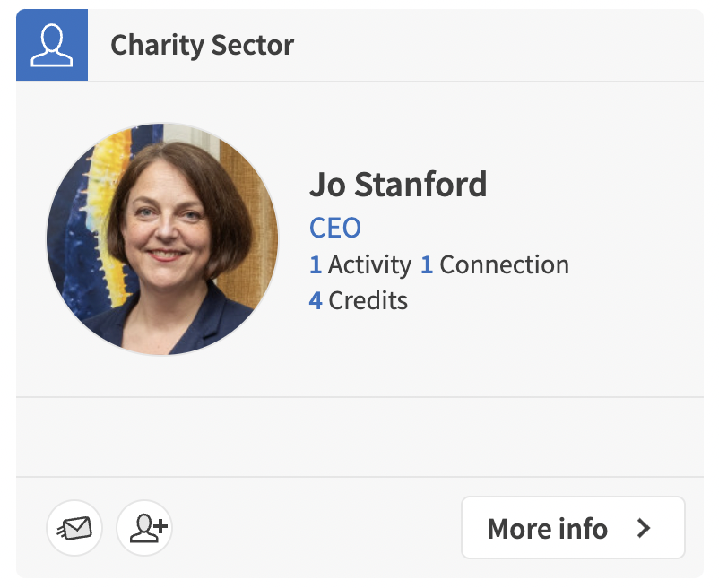Send a message via the envelope icon

tap(74, 528)
